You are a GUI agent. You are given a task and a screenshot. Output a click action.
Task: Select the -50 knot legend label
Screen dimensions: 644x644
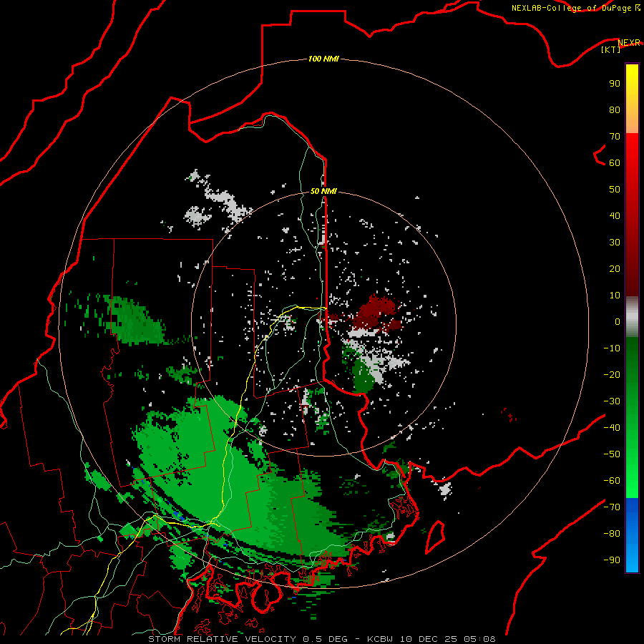(612, 454)
